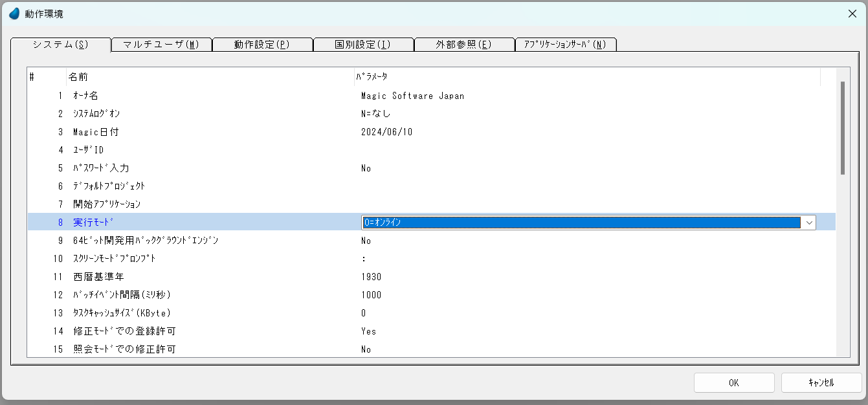Switch to the マルチユーザ tab
This screenshot has height=405, width=868.
tap(161, 45)
